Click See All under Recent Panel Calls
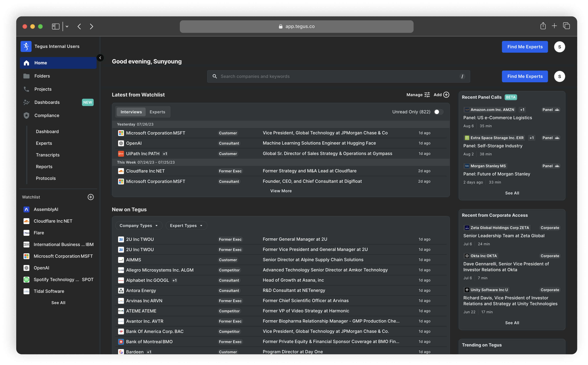 pos(512,193)
